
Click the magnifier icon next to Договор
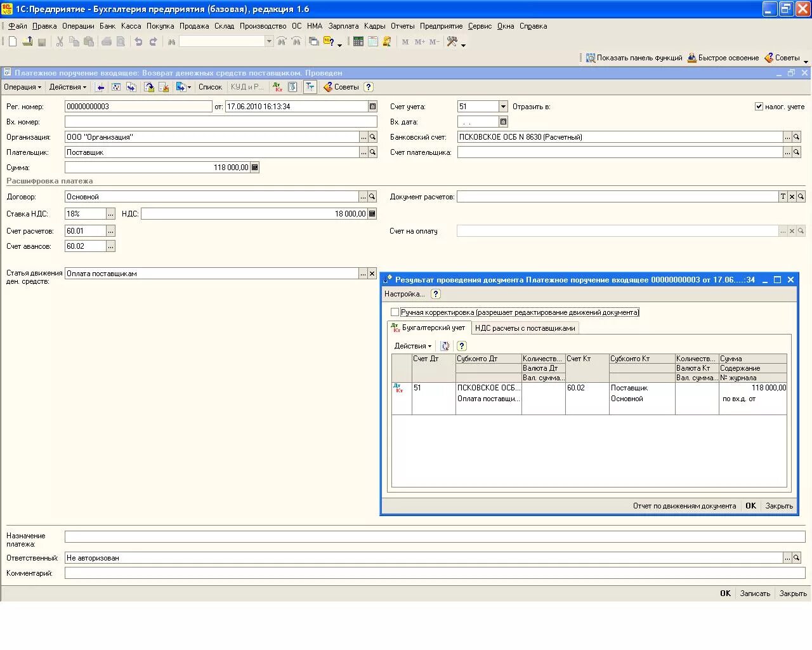pos(373,197)
